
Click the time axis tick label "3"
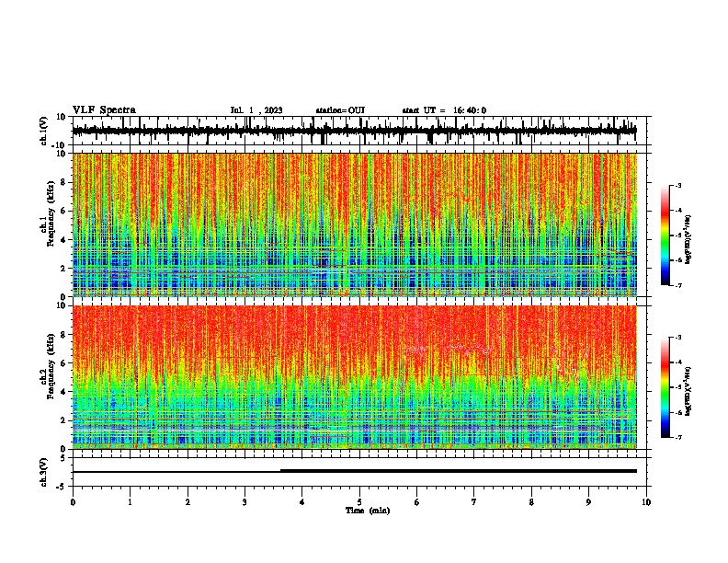pyautogui.click(x=245, y=502)
